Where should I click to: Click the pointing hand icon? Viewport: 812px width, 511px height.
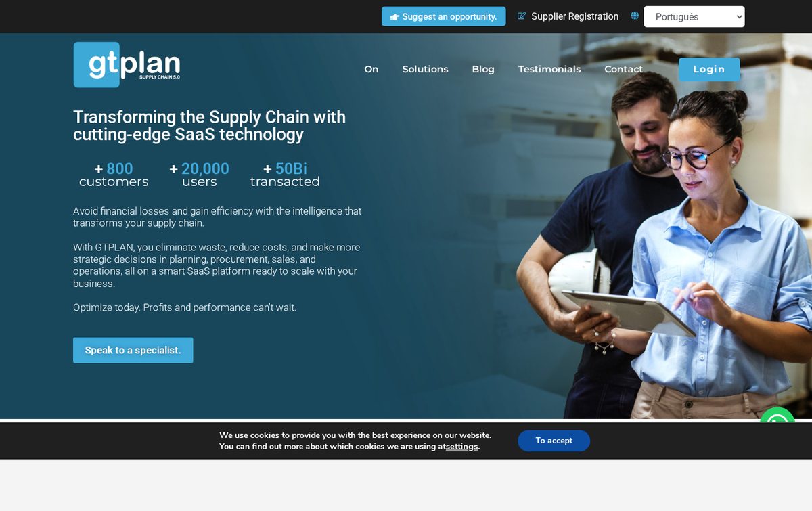point(394,17)
